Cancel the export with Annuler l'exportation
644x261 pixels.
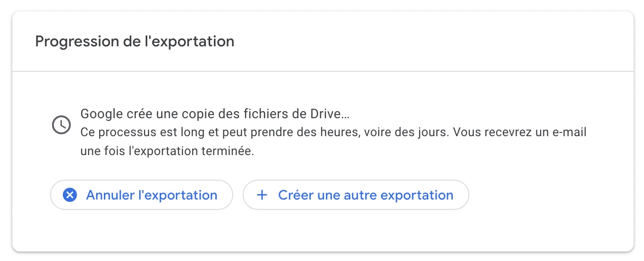(x=142, y=195)
